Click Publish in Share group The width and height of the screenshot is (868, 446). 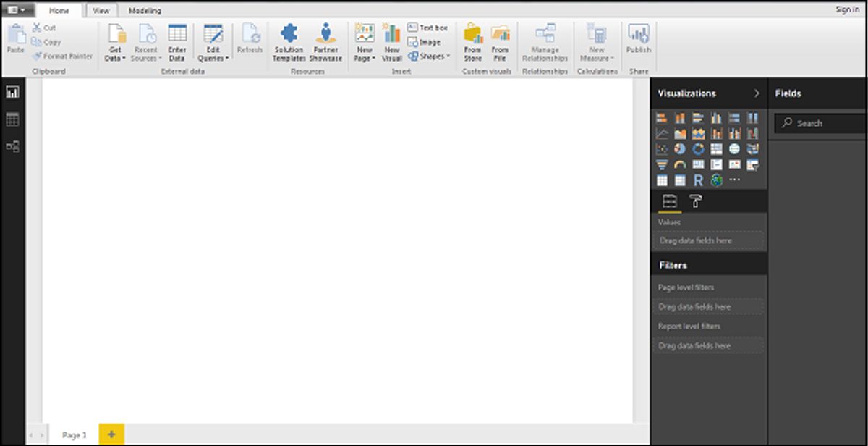(639, 38)
